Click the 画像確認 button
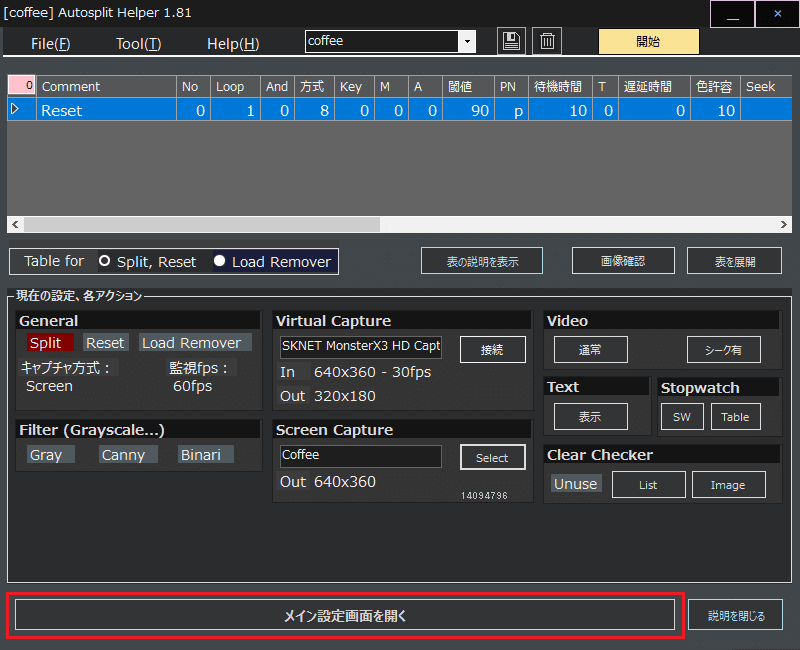Screen dimensions: 800x650 [623, 261]
